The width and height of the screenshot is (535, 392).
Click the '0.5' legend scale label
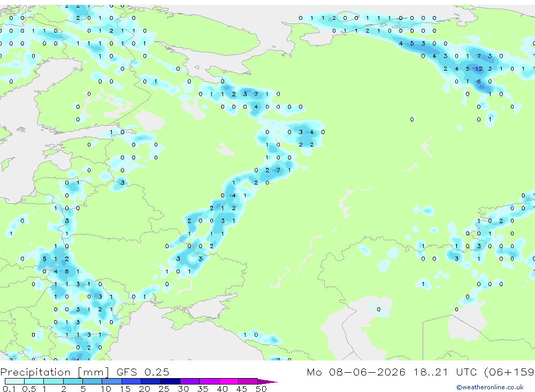[29, 389]
